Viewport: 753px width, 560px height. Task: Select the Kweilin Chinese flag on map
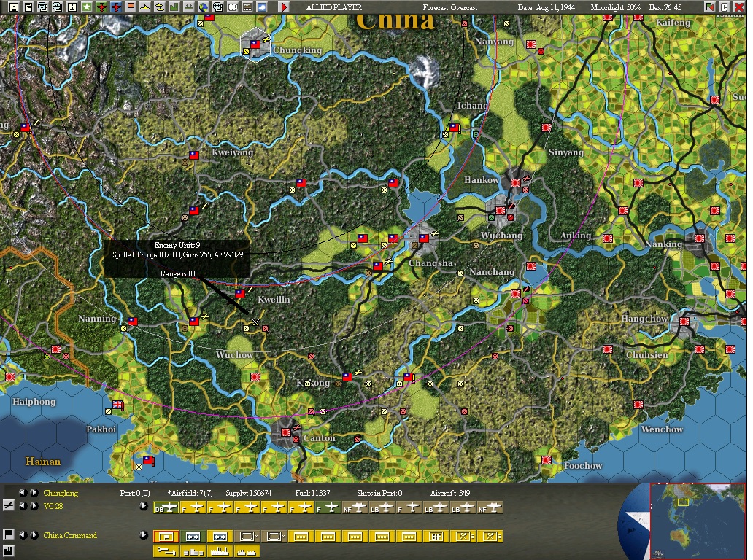(239, 294)
